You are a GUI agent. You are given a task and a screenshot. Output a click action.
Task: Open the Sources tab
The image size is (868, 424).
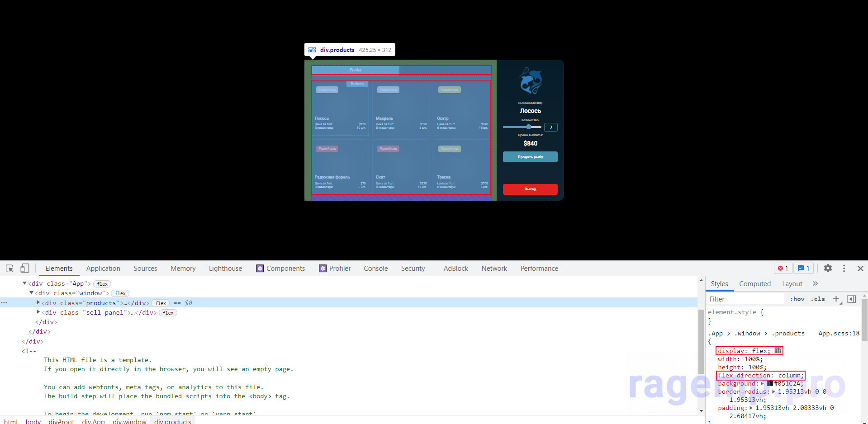[x=145, y=268]
